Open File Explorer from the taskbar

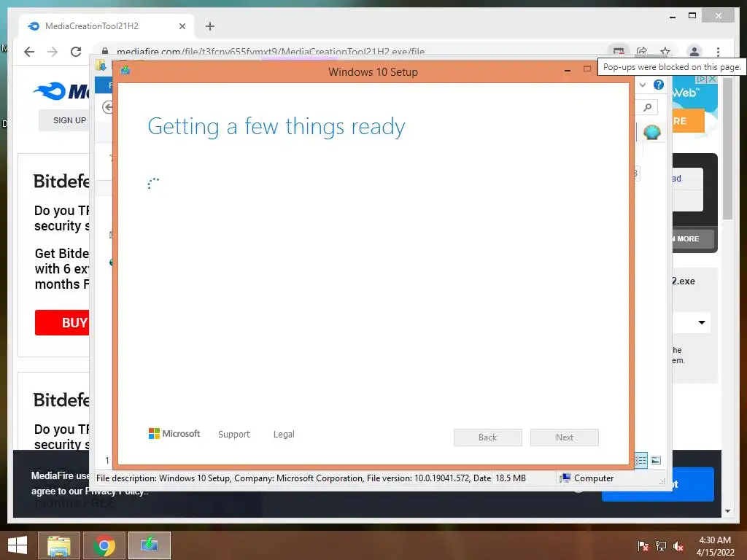click(59, 545)
